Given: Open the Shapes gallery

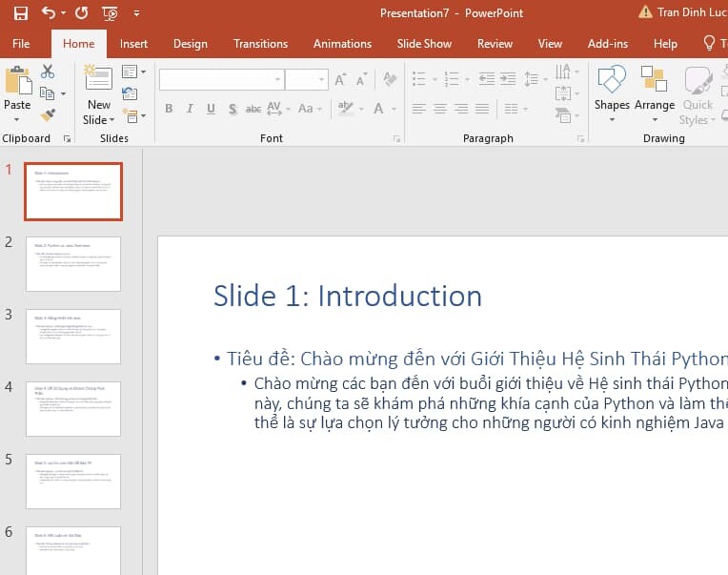Looking at the screenshot, I should pyautogui.click(x=612, y=94).
